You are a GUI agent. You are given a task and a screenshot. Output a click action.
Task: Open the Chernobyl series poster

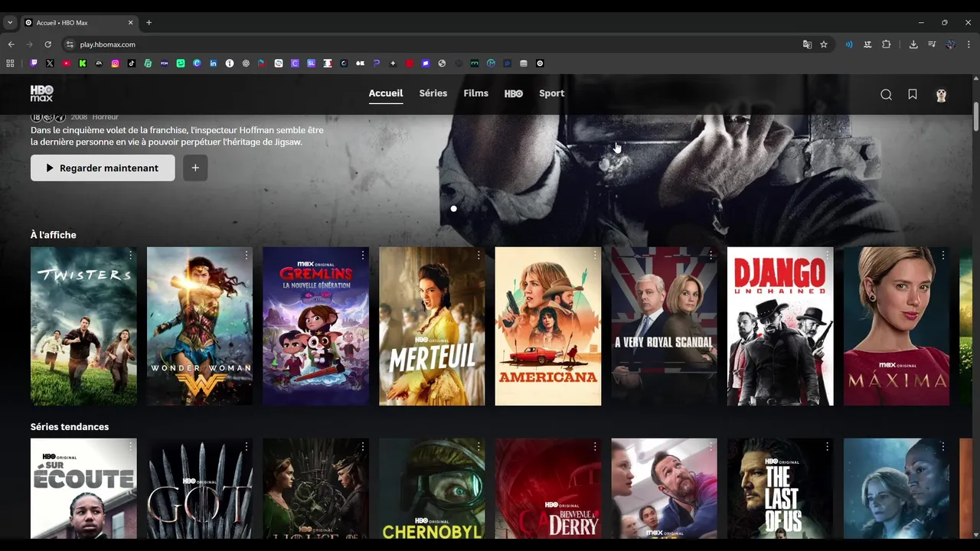(x=432, y=488)
